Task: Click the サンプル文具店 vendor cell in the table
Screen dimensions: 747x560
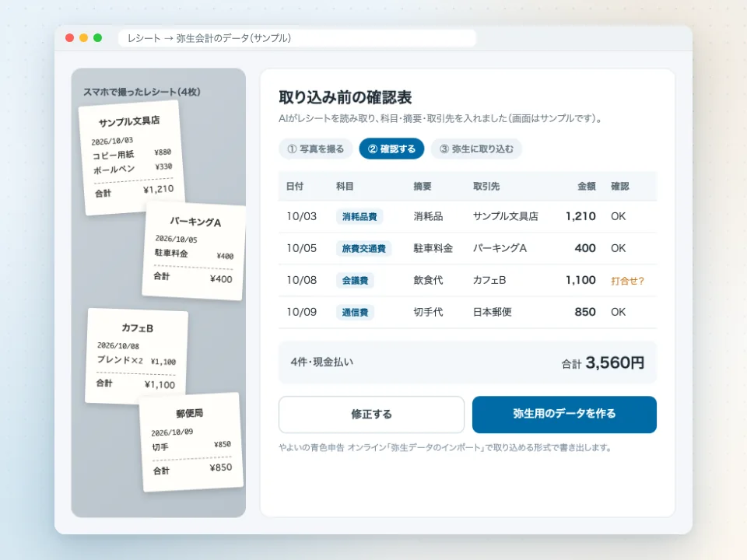Action: (x=506, y=216)
